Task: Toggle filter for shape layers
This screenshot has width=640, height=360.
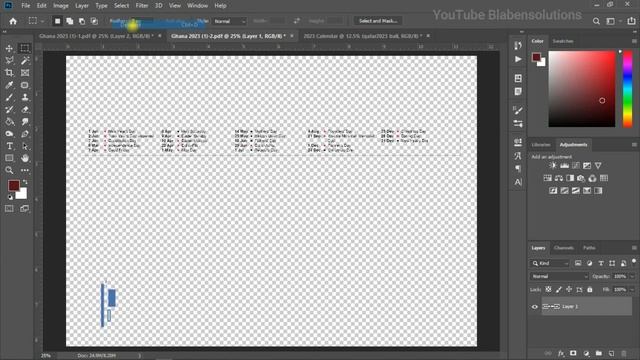Action: (x=612, y=263)
